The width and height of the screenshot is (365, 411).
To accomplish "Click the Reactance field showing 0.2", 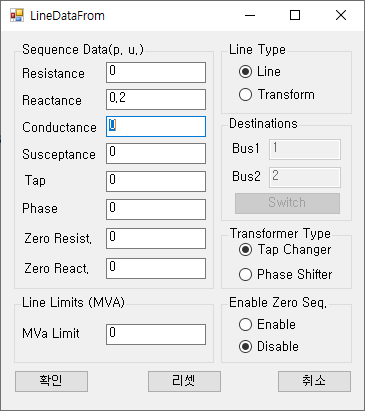I will 156,99.
